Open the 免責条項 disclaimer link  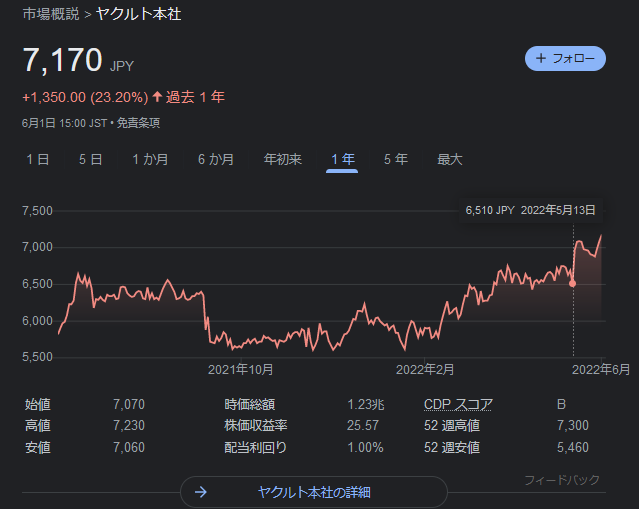click(x=138, y=123)
